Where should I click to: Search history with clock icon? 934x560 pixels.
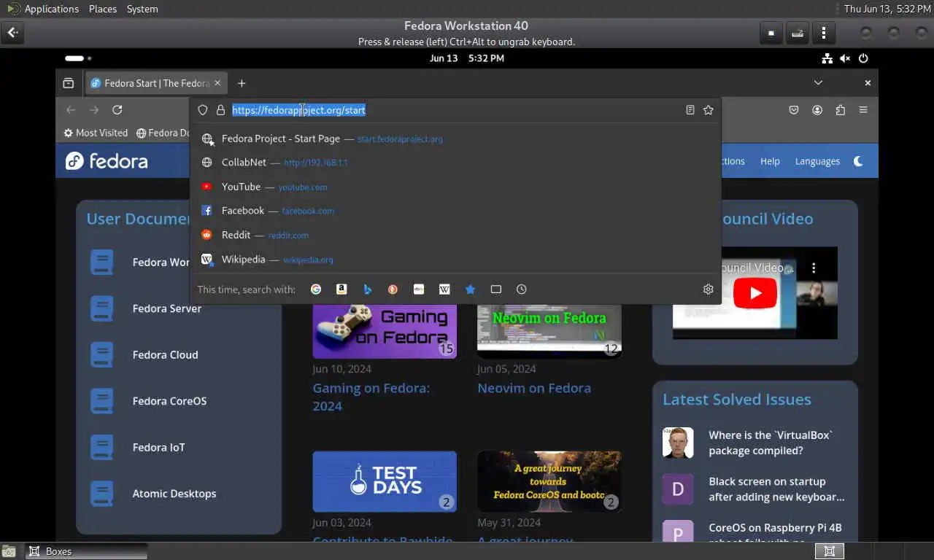[522, 289]
